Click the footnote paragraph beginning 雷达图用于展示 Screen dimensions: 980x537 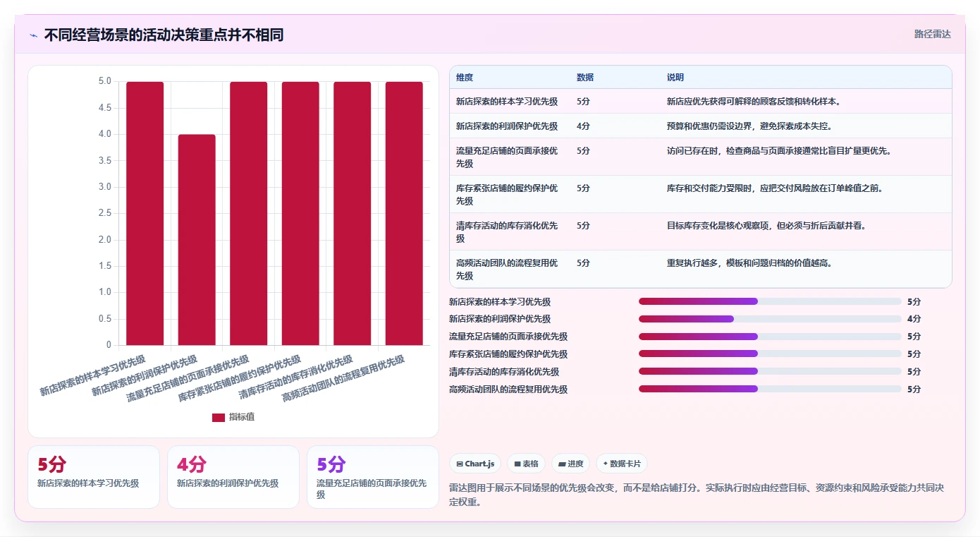click(x=697, y=495)
